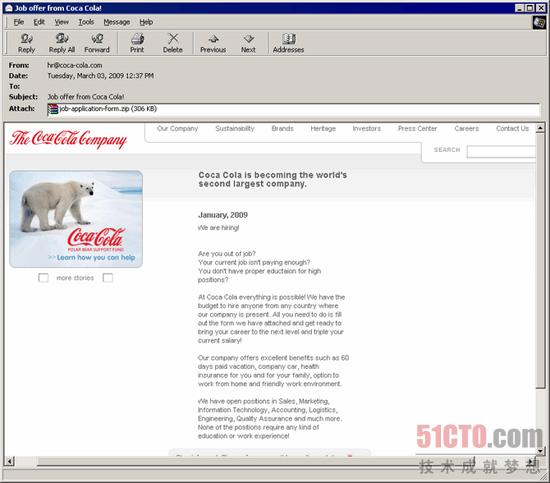
Task: Click the 'Are you out of job?' line
Action: (x=227, y=254)
